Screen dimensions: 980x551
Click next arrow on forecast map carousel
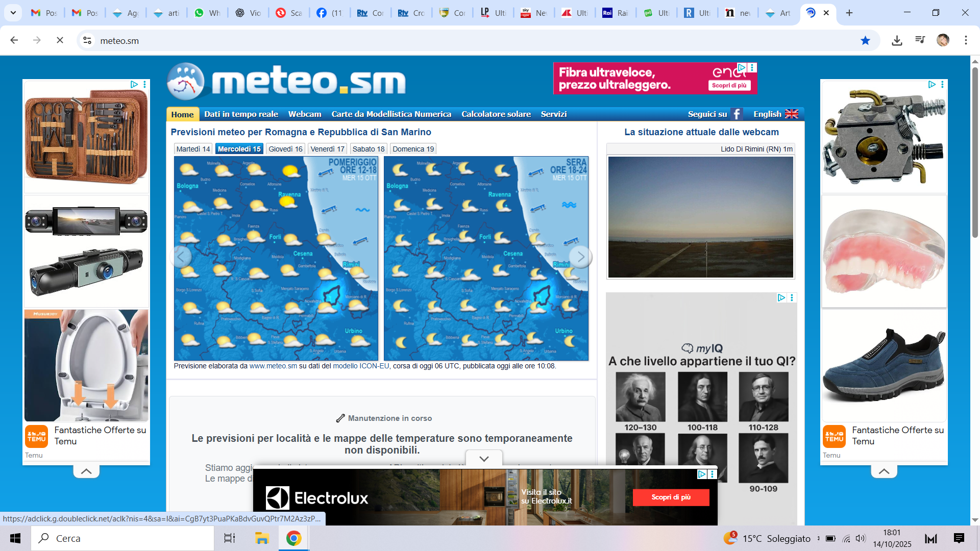(x=580, y=257)
